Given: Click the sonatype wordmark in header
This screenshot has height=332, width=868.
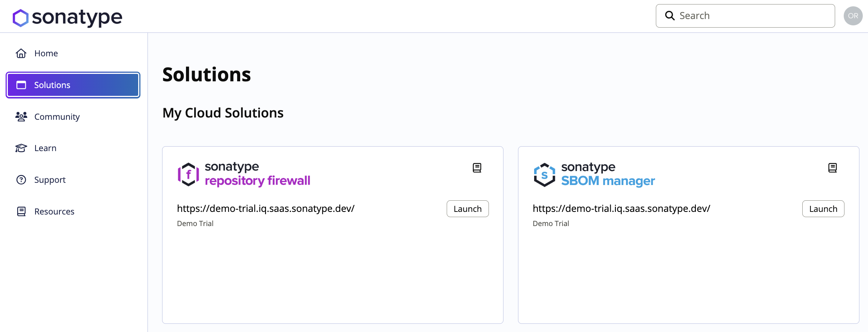Looking at the screenshot, I should pyautogui.click(x=77, y=18).
